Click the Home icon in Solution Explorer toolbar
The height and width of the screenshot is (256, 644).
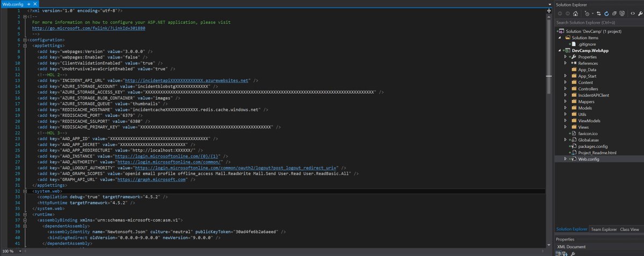click(x=575, y=14)
